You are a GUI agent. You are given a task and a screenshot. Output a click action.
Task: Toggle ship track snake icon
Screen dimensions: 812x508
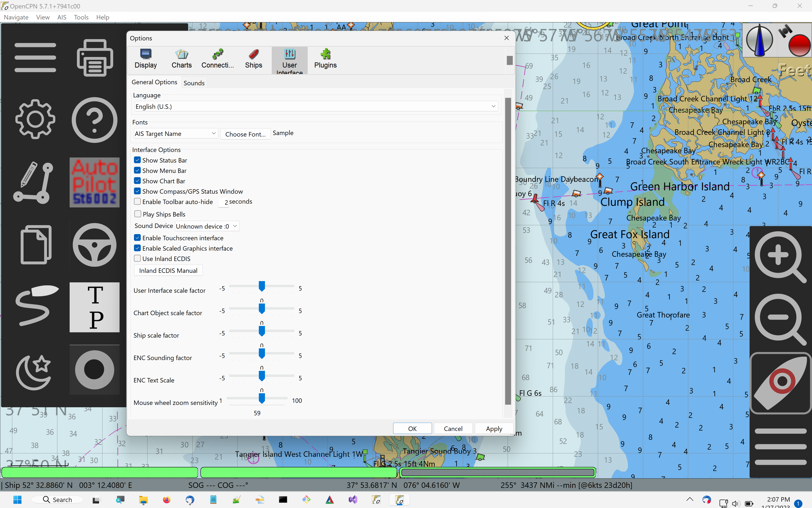point(37,306)
